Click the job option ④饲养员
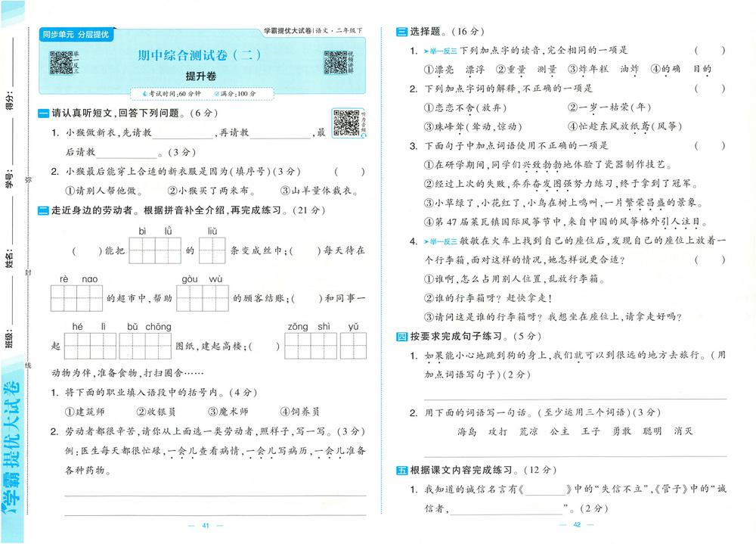Image resolution: width=756 pixels, height=544 pixels. coord(299,412)
